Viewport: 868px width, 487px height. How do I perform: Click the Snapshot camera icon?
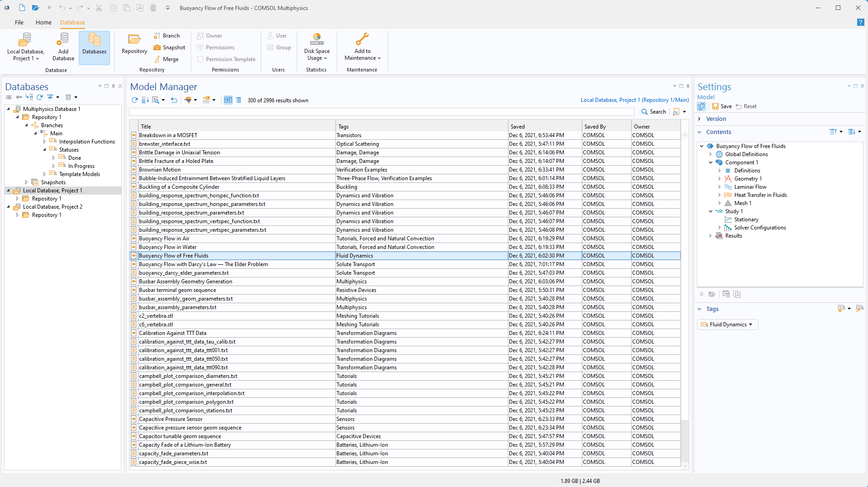click(157, 48)
